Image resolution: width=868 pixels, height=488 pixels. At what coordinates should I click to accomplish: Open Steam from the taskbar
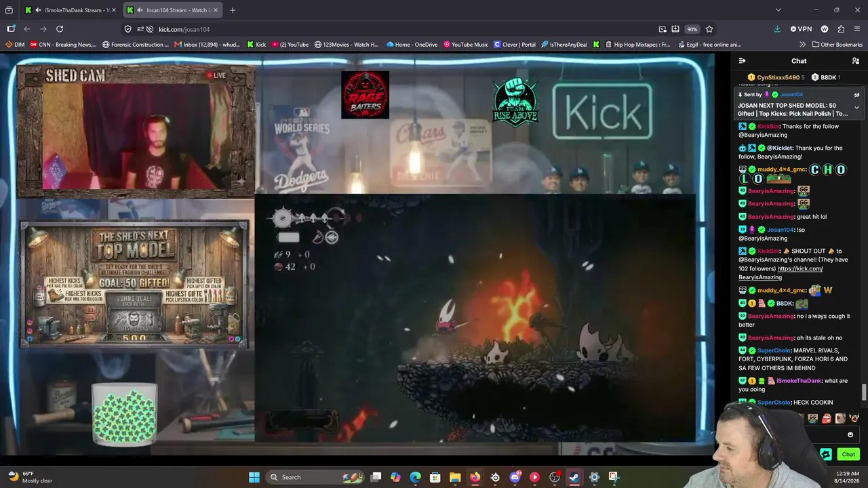coord(574,477)
